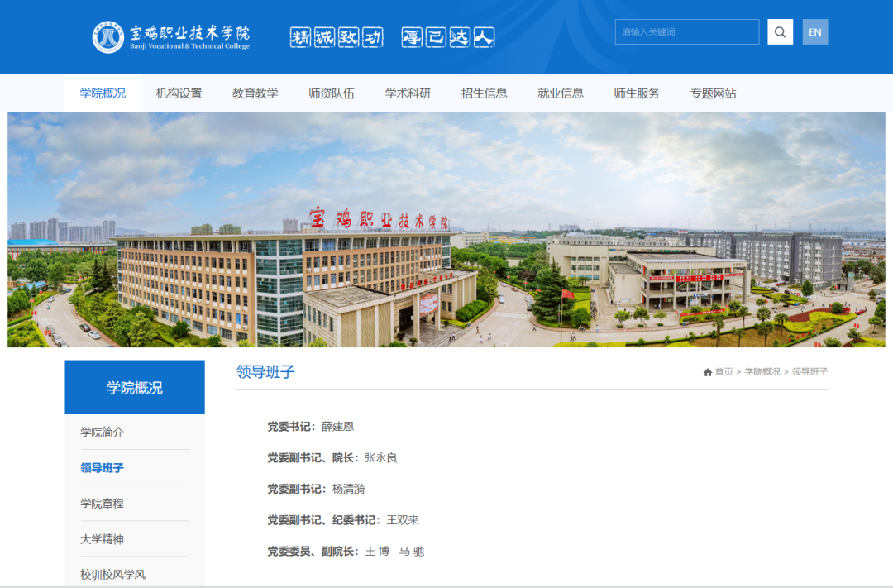The height and width of the screenshot is (588, 893).
Task: Click the search magnifier icon
Action: tap(779, 31)
